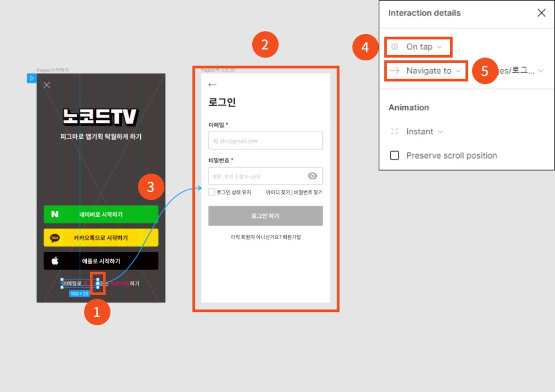Toggle password visibility eye icon
The image size is (555, 392).
(x=312, y=176)
